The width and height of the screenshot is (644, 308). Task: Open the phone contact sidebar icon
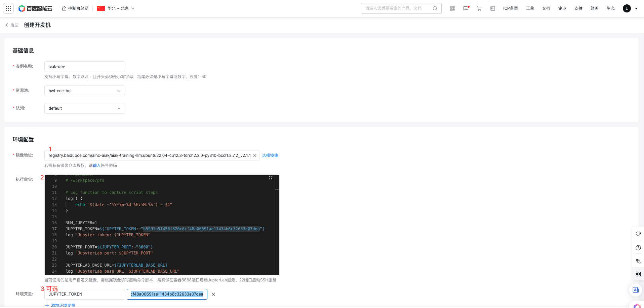[x=638, y=261]
